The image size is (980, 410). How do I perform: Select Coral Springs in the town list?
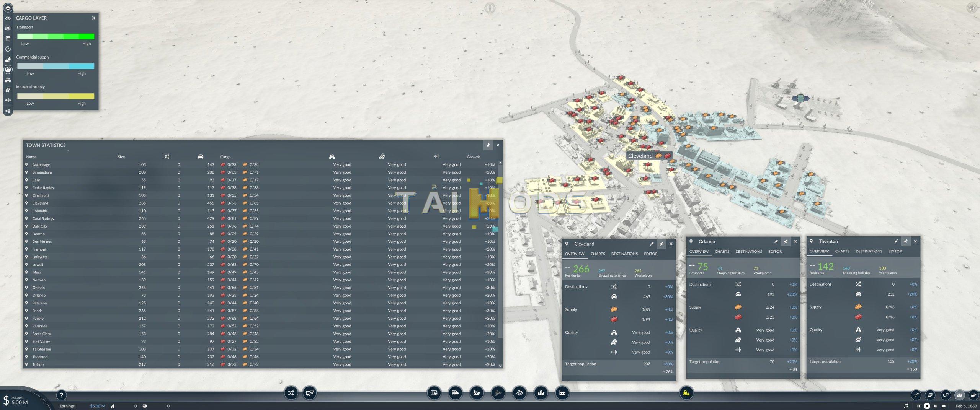[260, 218]
